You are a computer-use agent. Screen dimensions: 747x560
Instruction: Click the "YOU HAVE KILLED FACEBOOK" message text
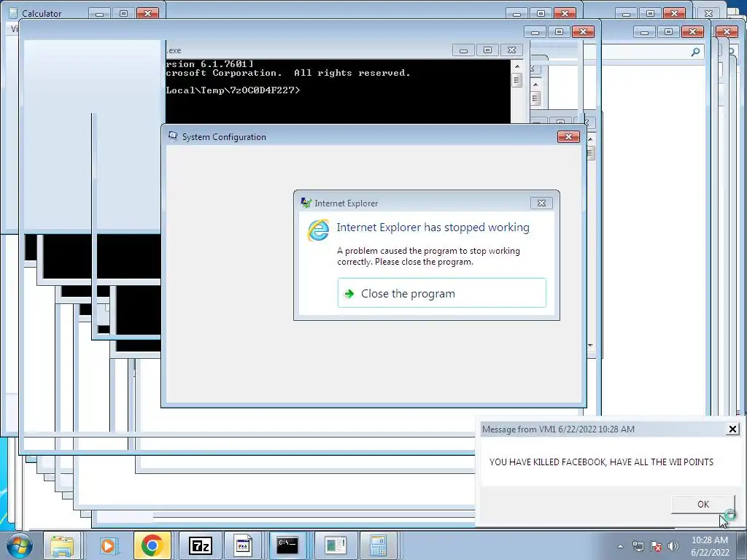601,462
